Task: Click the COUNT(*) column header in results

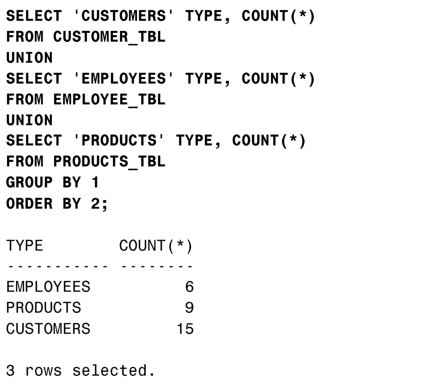Action: 156,246
